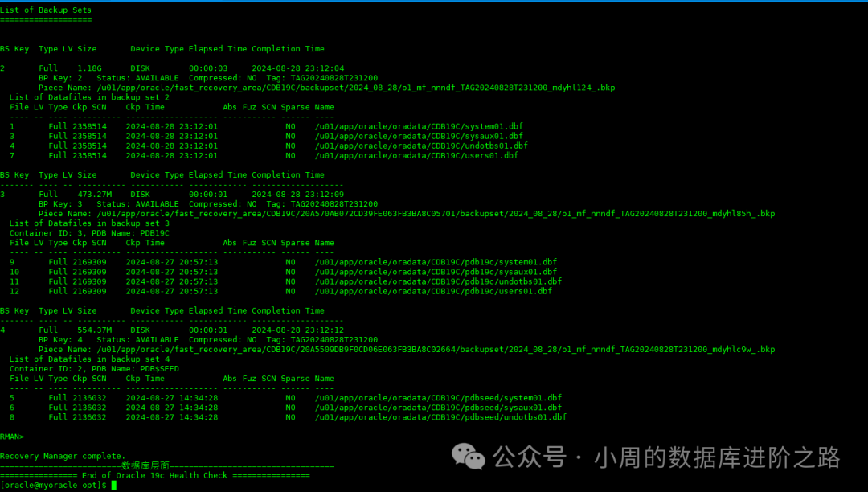
Task: Click 'Recovery Manager complete.' message
Action: [63, 456]
